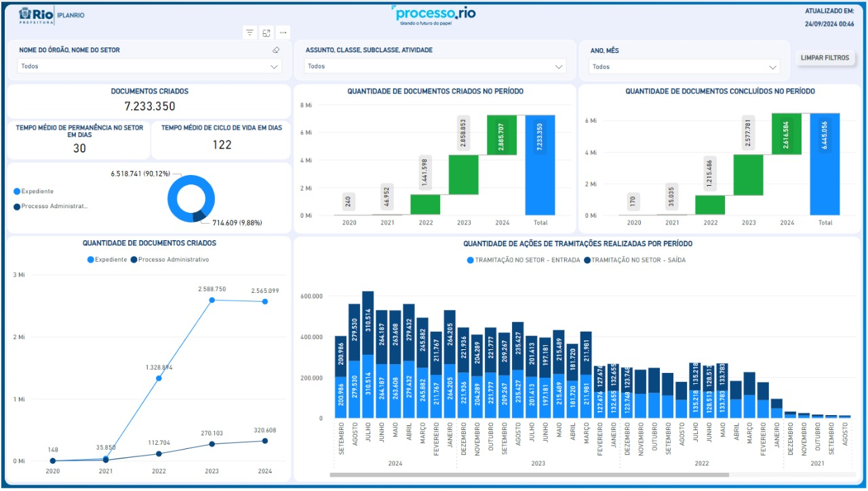This screenshot has height=491, width=868.
Task: Click the 714.609 (9.88%) donut label
Action: pyautogui.click(x=237, y=222)
